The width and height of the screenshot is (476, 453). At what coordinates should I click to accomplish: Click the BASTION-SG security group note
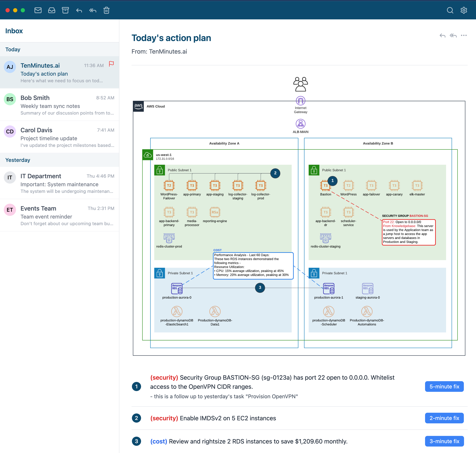pyautogui.click(x=409, y=232)
